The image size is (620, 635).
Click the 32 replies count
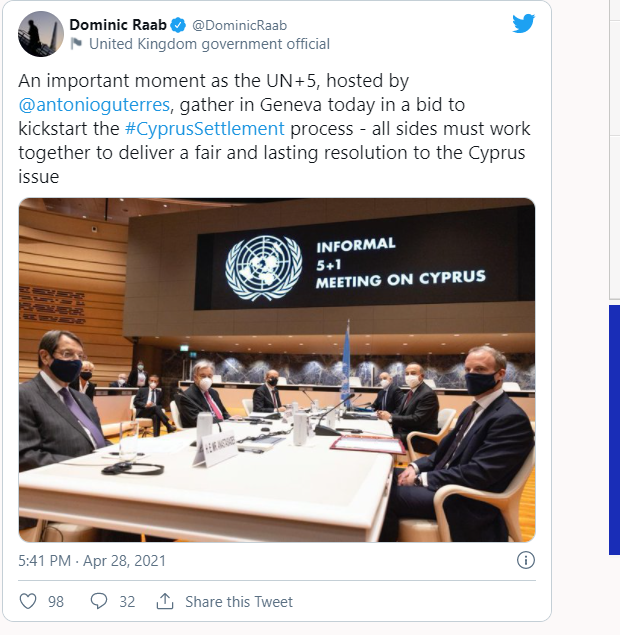point(127,601)
